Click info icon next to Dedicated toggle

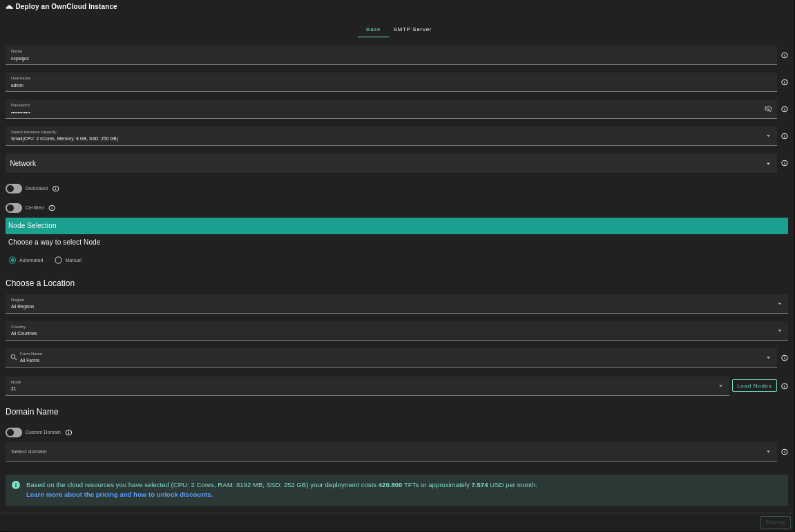[56, 189]
